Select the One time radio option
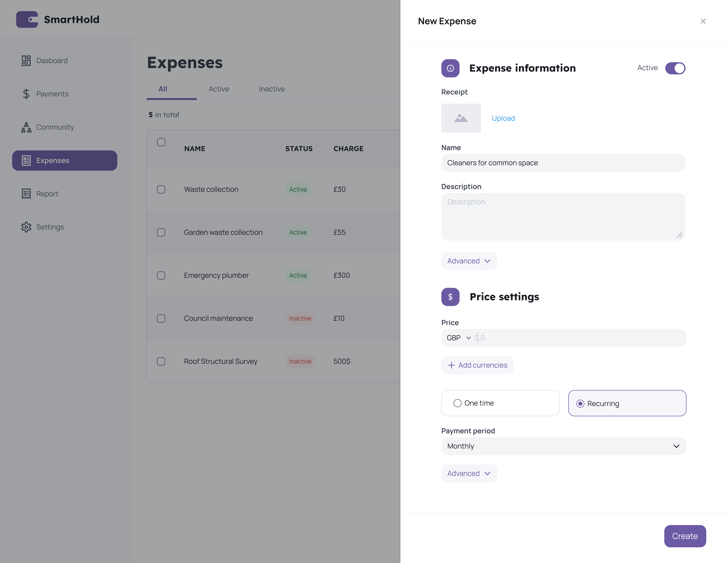Viewport: 728px width, 563px height. coord(457,403)
